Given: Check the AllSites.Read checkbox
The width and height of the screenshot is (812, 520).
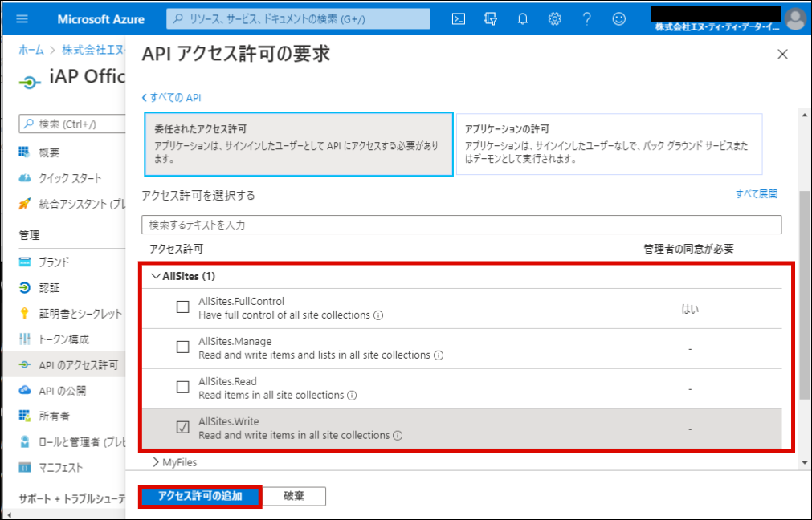Looking at the screenshot, I should pos(183,387).
